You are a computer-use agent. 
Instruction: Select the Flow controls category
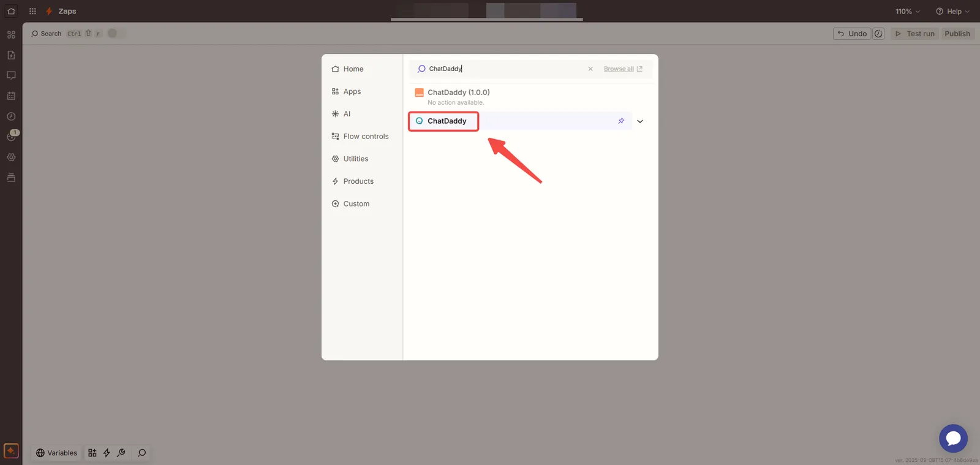[x=366, y=137]
